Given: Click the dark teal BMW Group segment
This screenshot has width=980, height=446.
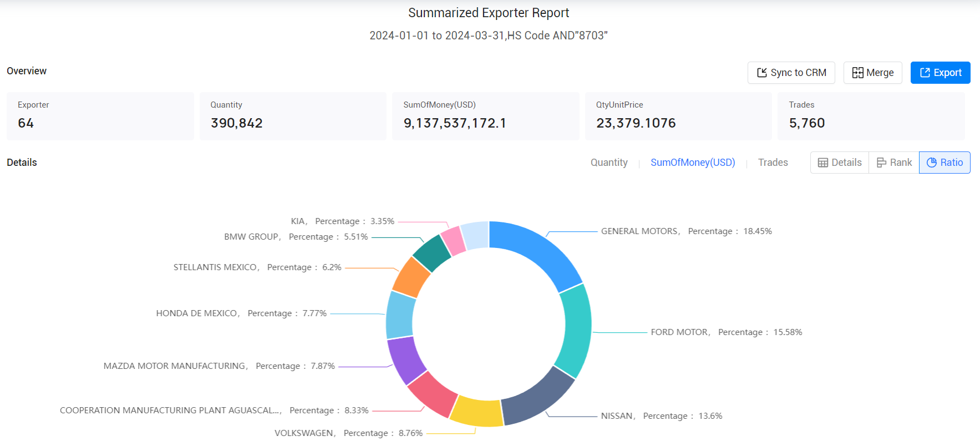Looking at the screenshot, I should click(x=432, y=253).
